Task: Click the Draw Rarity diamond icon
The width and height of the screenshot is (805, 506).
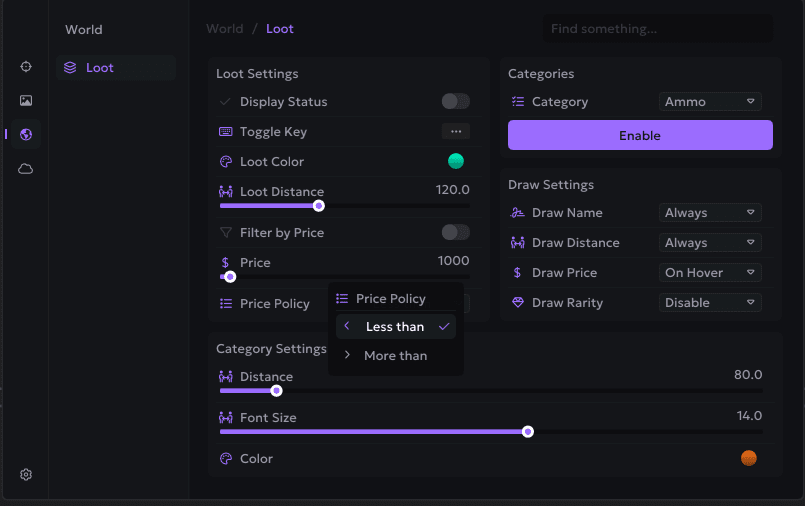Action: click(518, 303)
